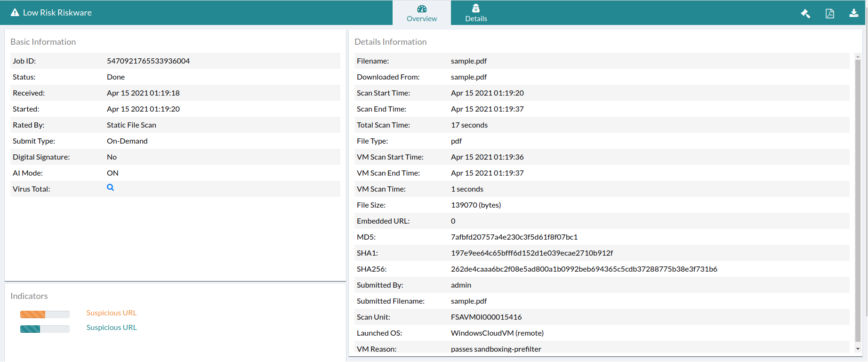Click the scrollbar up arrow

pyautogui.click(x=858, y=56)
